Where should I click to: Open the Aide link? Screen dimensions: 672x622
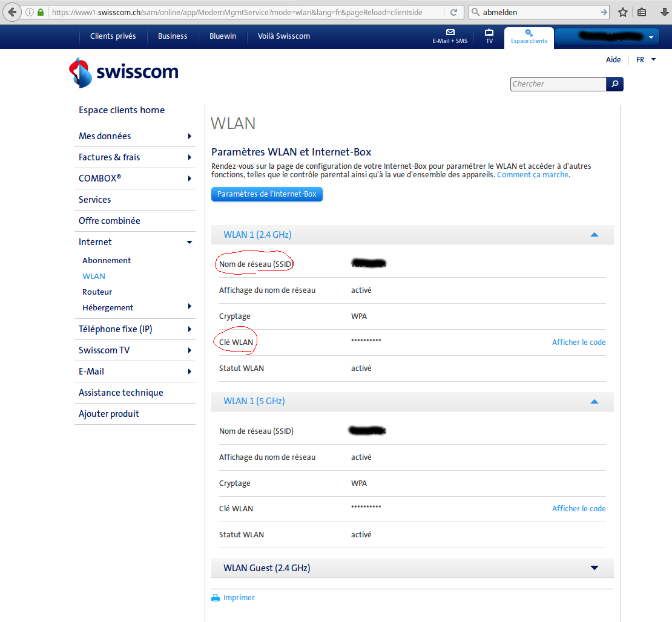pyautogui.click(x=613, y=59)
